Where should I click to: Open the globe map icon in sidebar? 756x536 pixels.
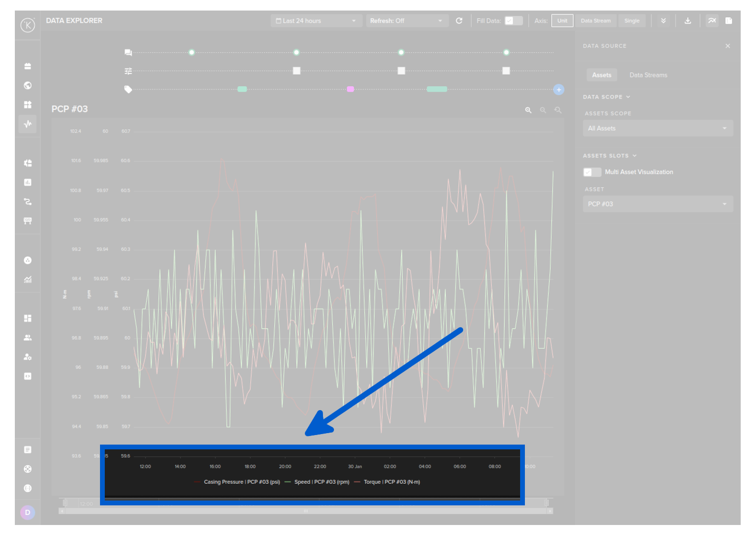pos(28,85)
